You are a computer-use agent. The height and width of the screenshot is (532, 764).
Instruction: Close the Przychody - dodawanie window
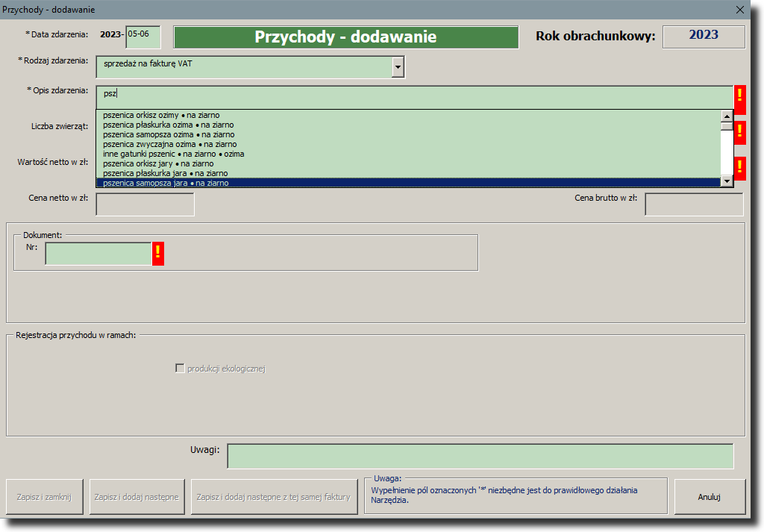tap(740, 10)
